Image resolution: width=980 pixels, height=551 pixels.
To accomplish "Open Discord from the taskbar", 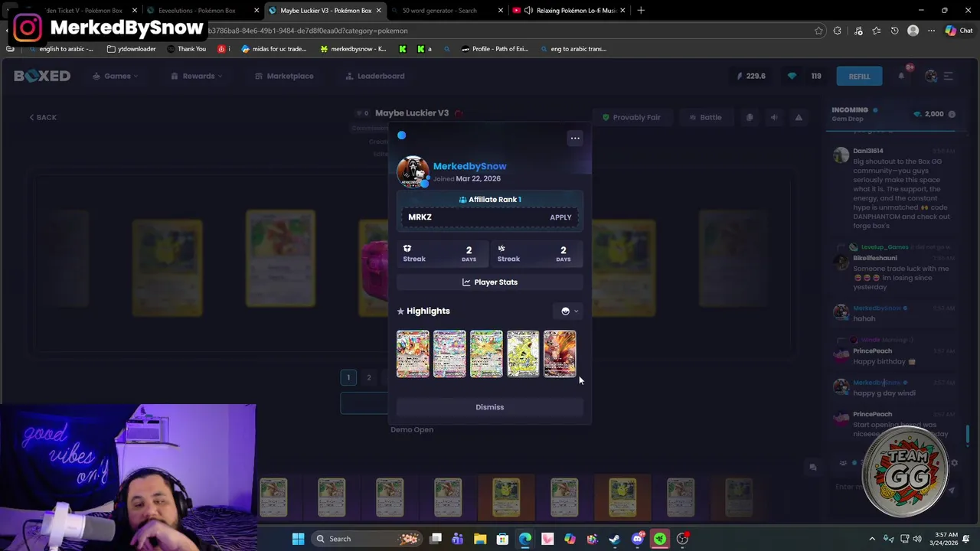I will (x=637, y=539).
